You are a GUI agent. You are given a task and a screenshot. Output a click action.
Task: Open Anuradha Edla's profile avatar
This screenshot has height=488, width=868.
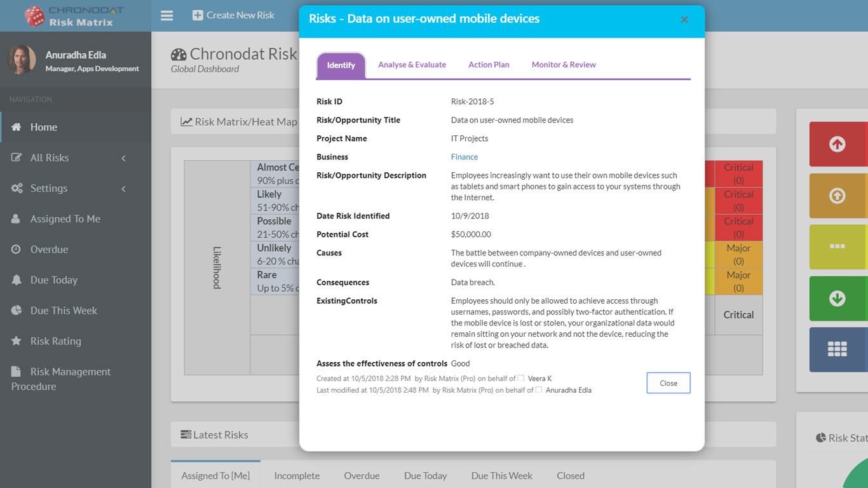click(22, 60)
